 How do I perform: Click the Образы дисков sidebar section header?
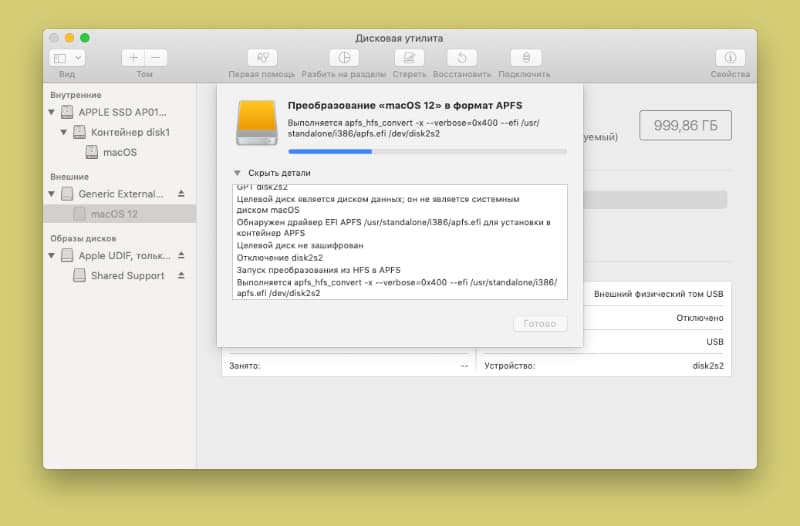pyautogui.click(x=83, y=238)
